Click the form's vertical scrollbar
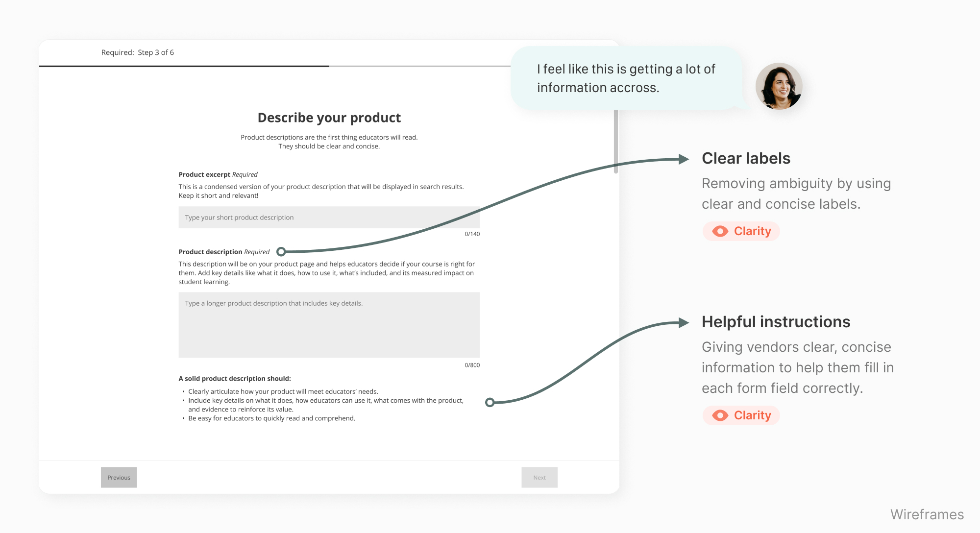This screenshot has width=980, height=533. pyautogui.click(x=616, y=142)
